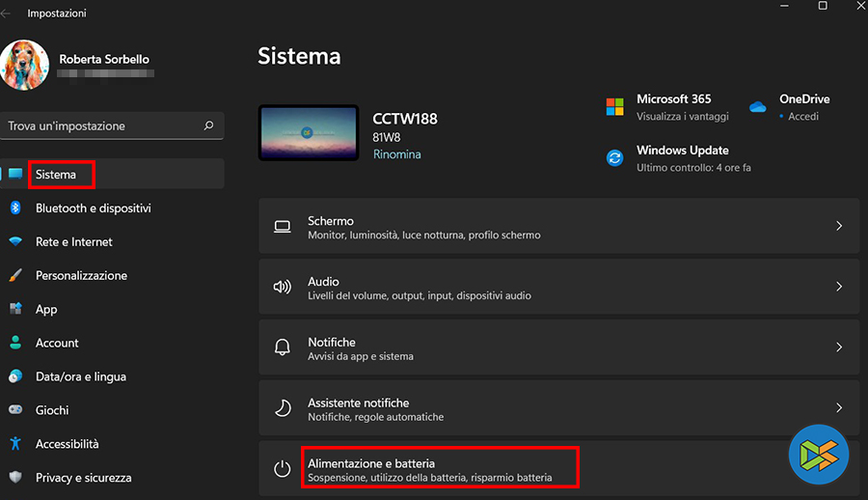
Task: Expand Audio settings via chevron arrow
Action: (x=839, y=288)
